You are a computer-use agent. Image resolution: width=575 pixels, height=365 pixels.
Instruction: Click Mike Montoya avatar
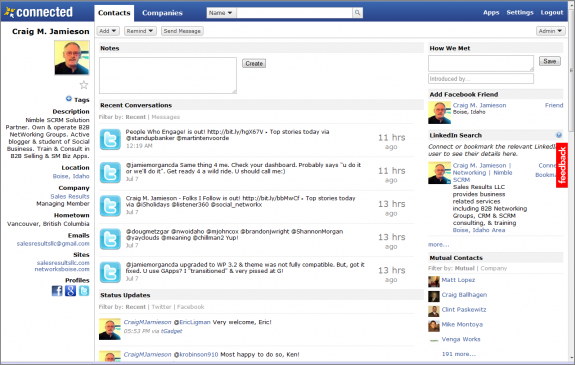point(434,326)
